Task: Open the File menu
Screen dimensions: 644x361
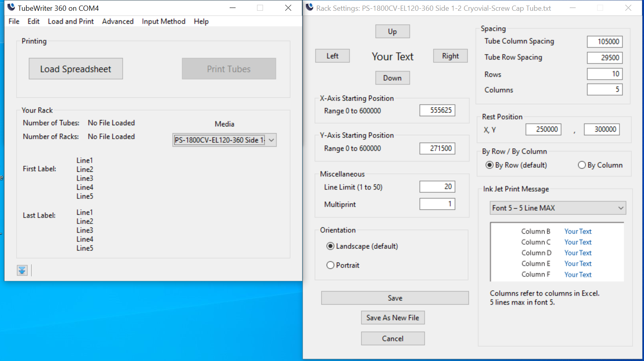Action: tap(14, 21)
